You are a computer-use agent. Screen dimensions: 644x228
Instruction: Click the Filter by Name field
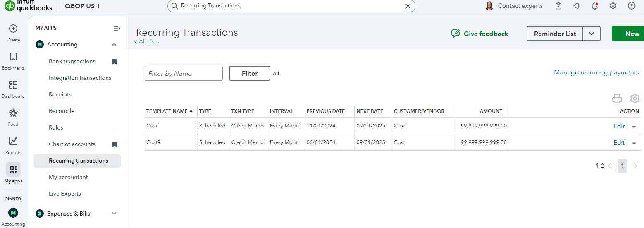184,73
